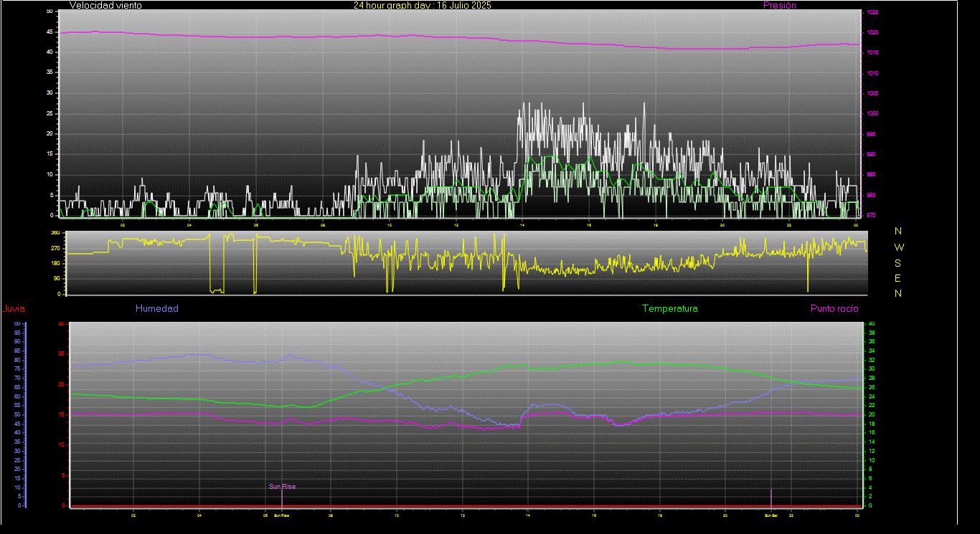The height and width of the screenshot is (534, 980).
Task: Select the blue "Humedad" label
Action: (157, 308)
